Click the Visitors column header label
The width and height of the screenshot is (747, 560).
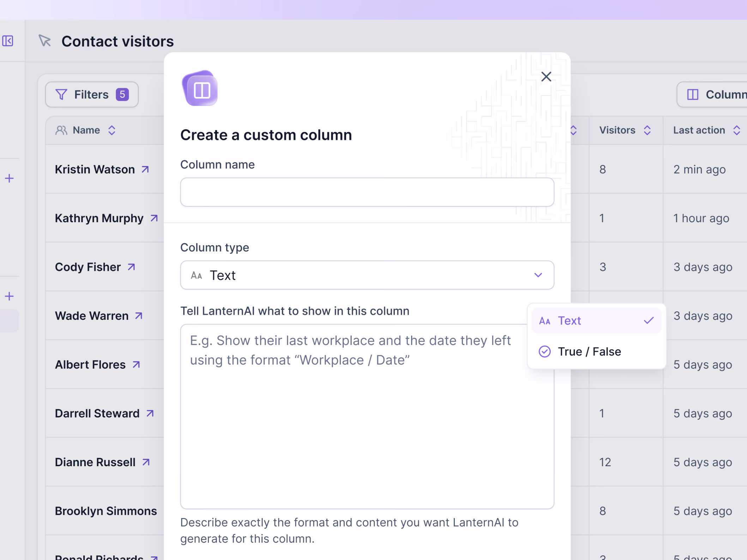(617, 130)
